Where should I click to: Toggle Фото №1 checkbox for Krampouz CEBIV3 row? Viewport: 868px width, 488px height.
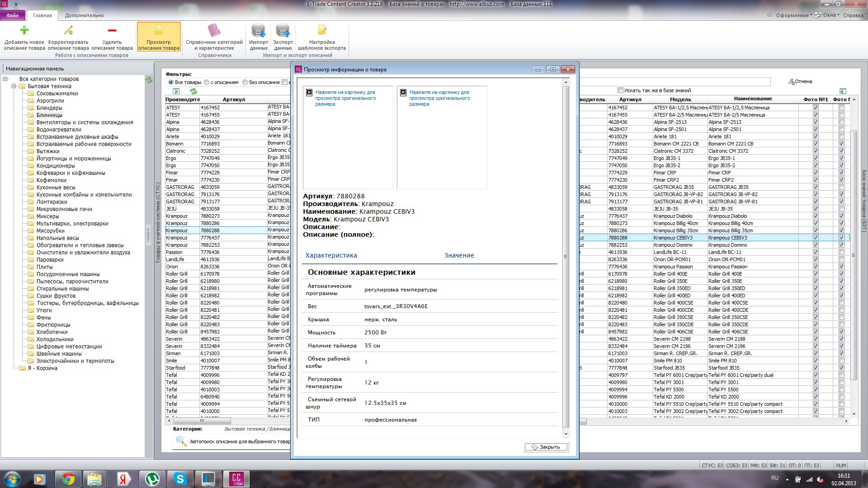point(816,238)
